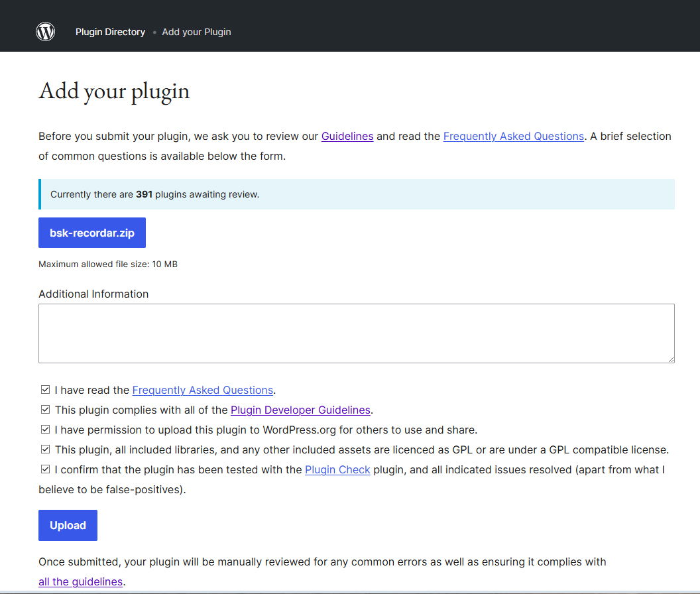Open Frequently Asked Questions link in intro paragraph
The width and height of the screenshot is (700, 594).
tap(513, 136)
